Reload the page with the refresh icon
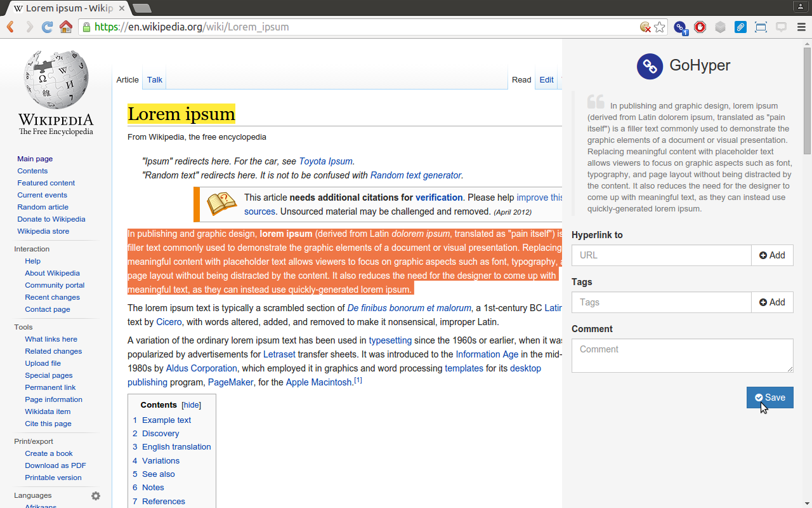This screenshot has height=508, width=812. [x=47, y=27]
